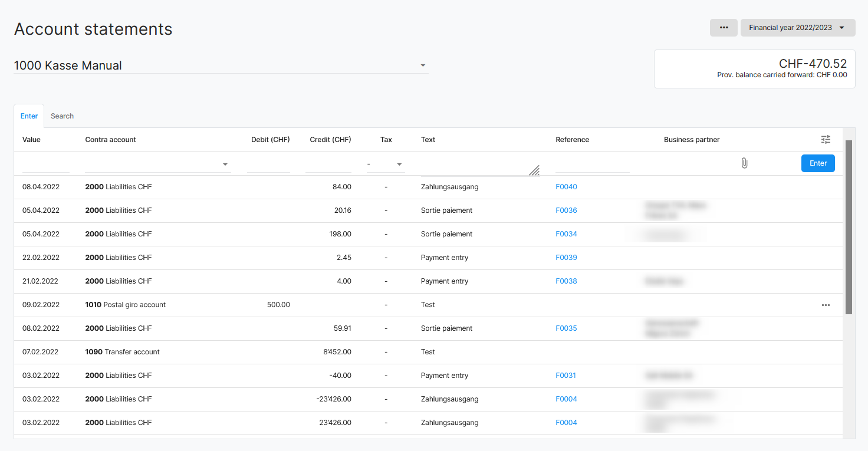Open column settings sliders icon
Image resolution: width=868 pixels, height=451 pixels.
pyautogui.click(x=826, y=140)
